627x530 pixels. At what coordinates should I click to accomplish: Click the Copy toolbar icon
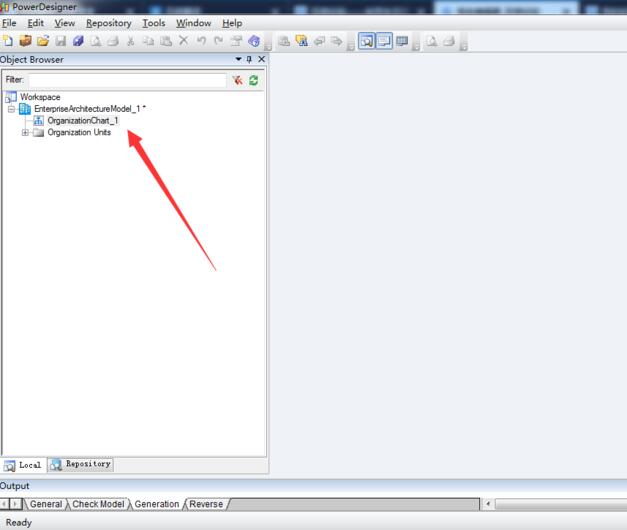[x=148, y=41]
